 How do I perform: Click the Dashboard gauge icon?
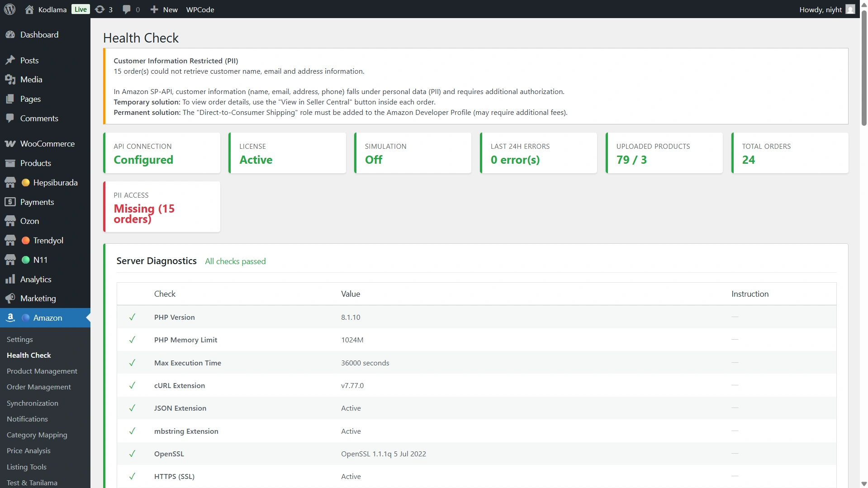tap(10, 35)
